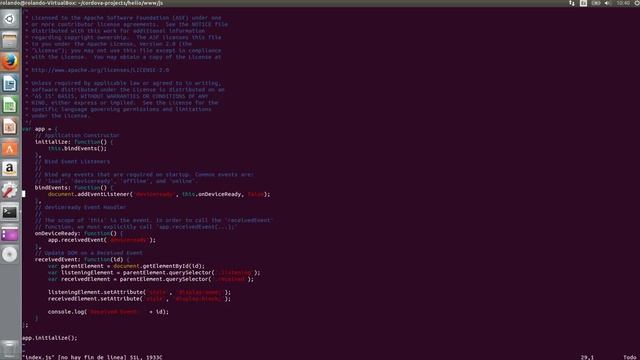Viewport: 640px width, 360px height.
Task: Click the 'document.addEventListener(' line
Action: pos(159,194)
